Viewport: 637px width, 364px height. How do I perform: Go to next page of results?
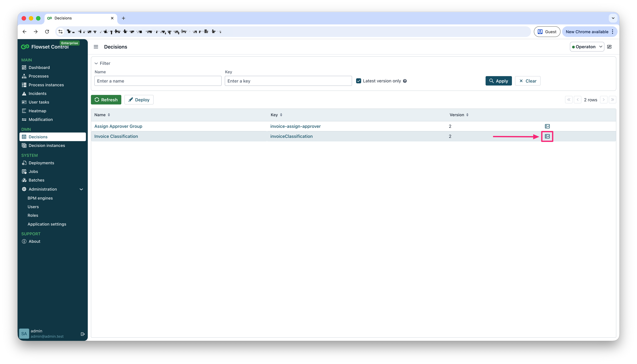click(x=603, y=100)
